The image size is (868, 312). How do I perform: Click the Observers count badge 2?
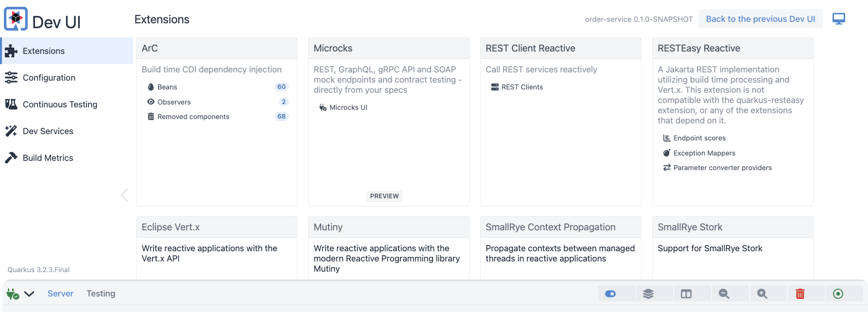pyautogui.click(x=284, y=102)
